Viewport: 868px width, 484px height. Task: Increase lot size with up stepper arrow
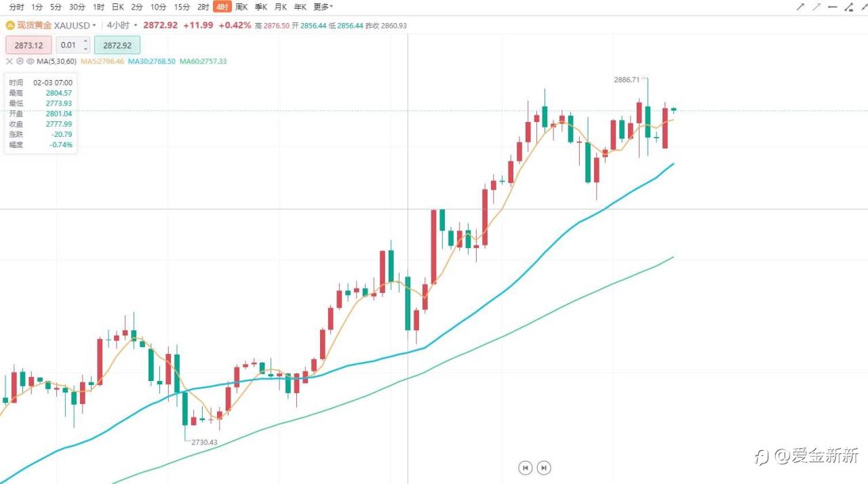point(85,42)
